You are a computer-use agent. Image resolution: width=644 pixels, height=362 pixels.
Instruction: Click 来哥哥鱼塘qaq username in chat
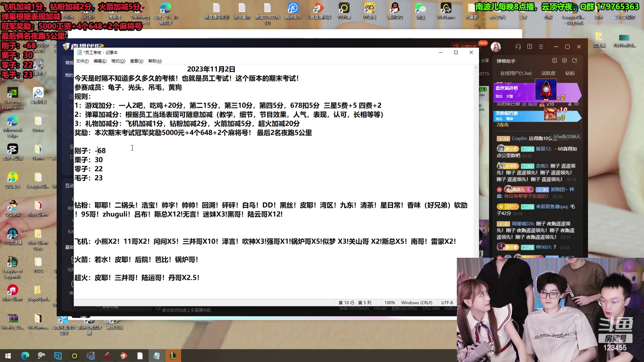pyautogui.click(x=552, y=206)
